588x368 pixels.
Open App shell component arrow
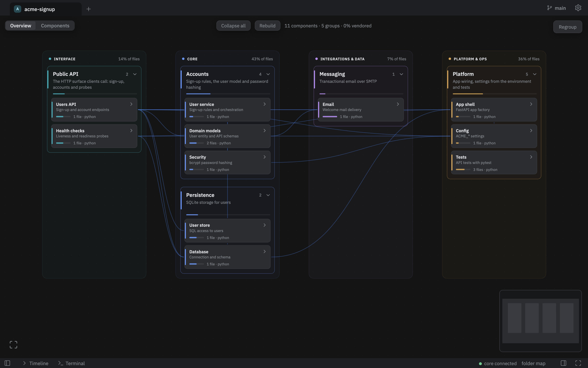coord(531,104)
